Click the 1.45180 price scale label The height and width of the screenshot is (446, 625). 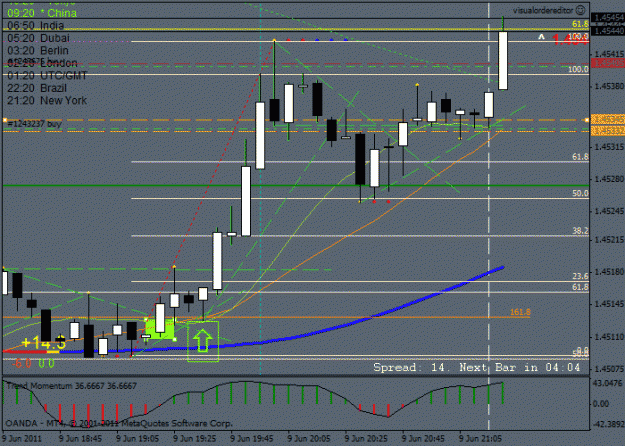pos(609,272)
